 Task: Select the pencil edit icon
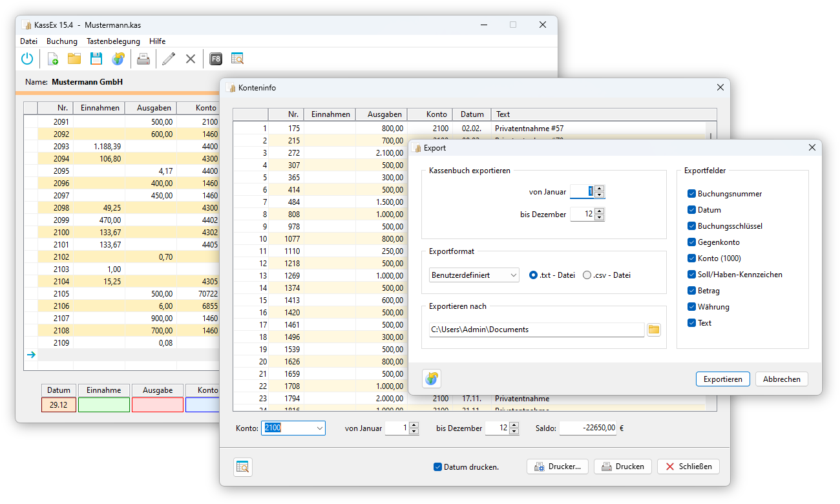(169, 59)
